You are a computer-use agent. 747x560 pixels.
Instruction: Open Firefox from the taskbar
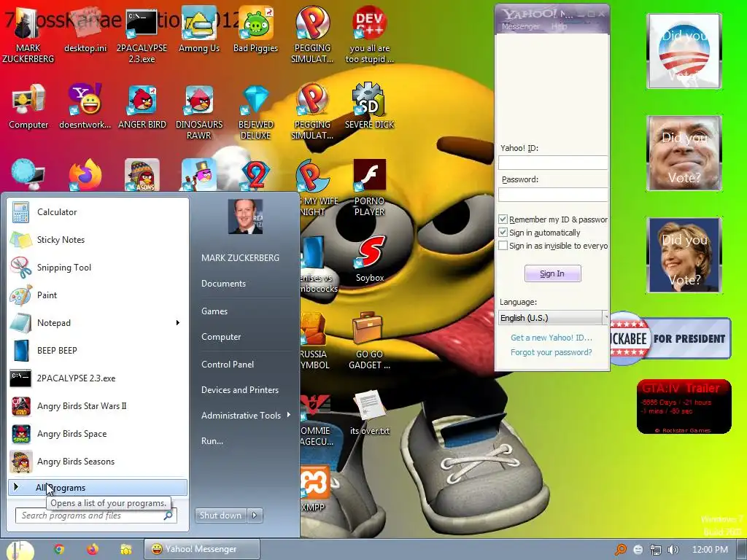click(93, 550)
